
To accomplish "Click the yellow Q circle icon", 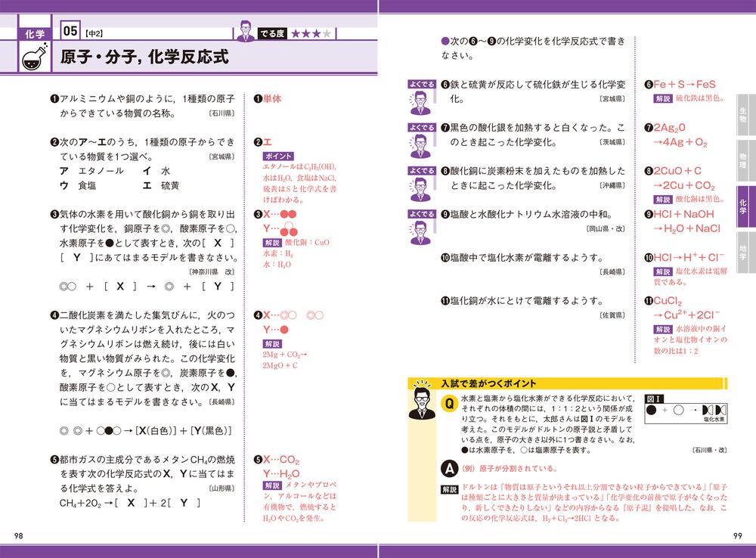I will pyautogui.click(x=449, y=403).
